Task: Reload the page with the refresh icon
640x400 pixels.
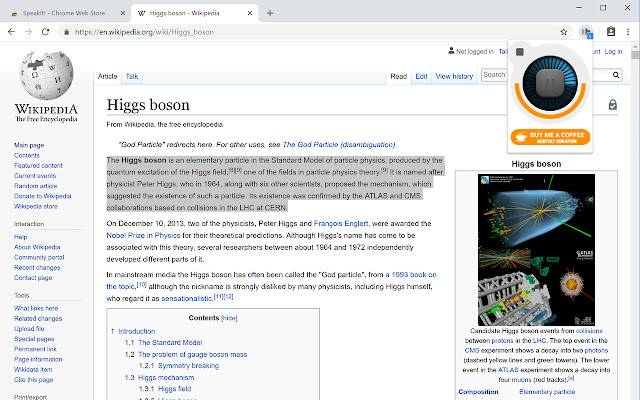Action: pyautogui.click(x=45, y=32)
